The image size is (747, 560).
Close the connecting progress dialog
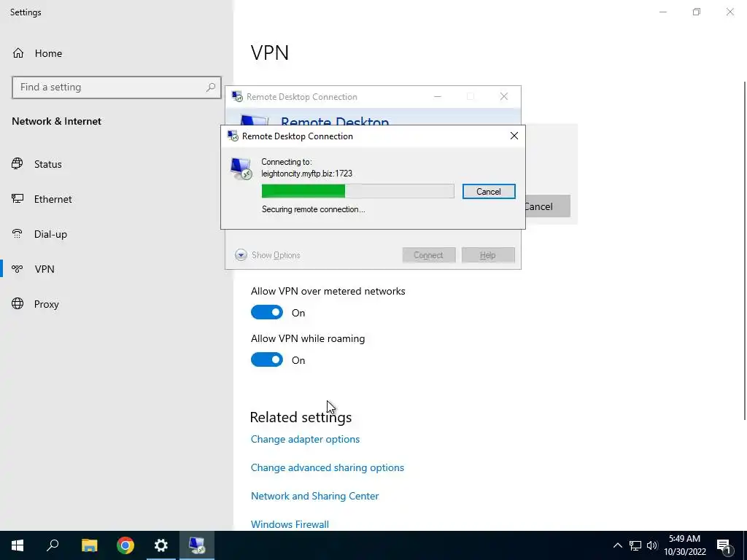[x=514, y=136]
